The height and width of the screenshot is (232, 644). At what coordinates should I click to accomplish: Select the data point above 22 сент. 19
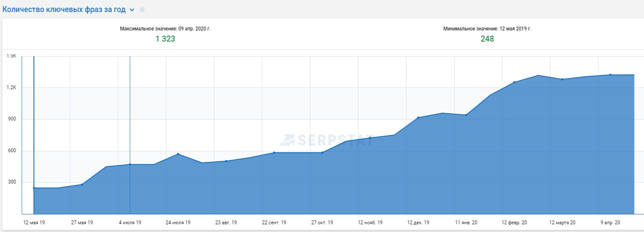274,152
